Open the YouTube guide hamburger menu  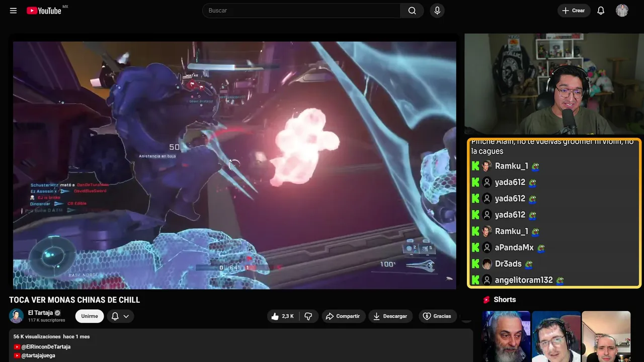pyautogui.click(x=13, y=11)
